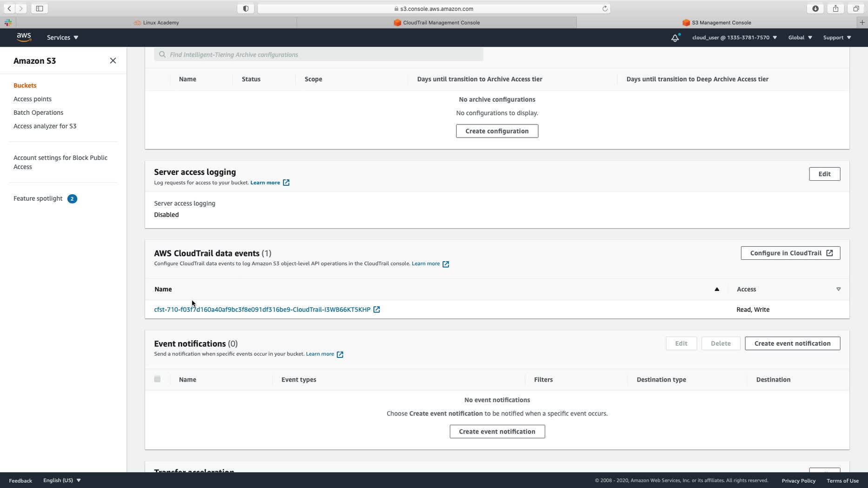Focus the Intelligent-Tiering Archive configurations search field

click(319, 55)
